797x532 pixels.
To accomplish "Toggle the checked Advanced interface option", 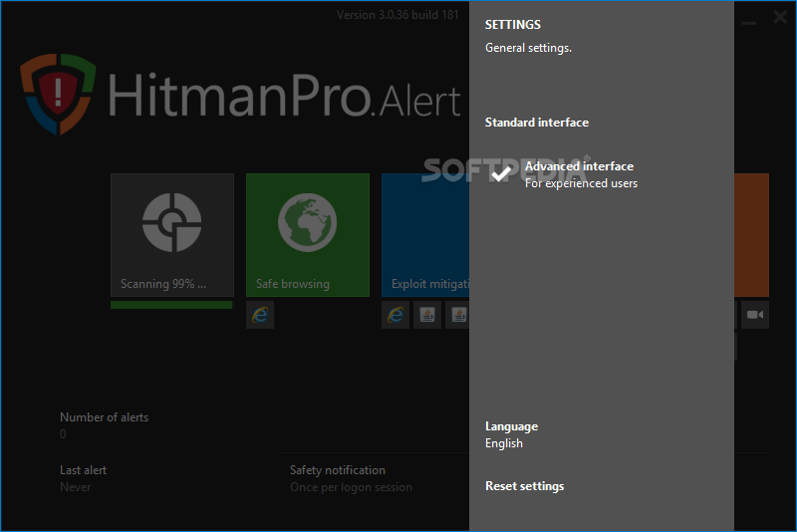I will pos(564,174).
